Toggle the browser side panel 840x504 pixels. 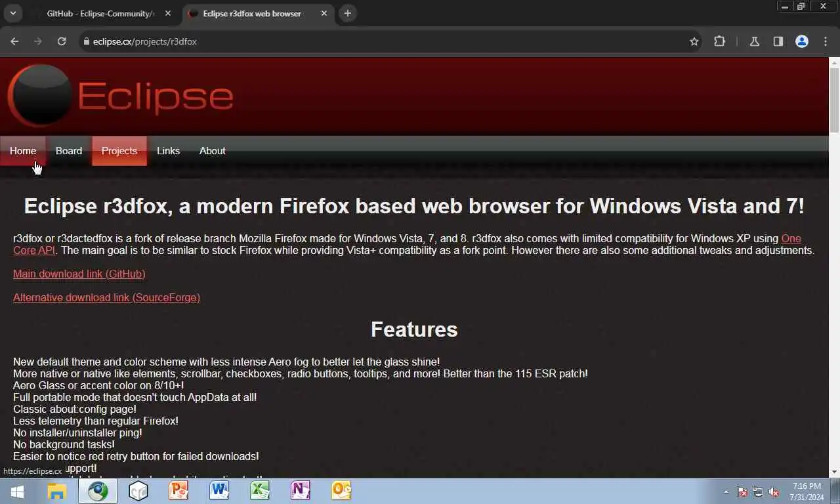778,41
